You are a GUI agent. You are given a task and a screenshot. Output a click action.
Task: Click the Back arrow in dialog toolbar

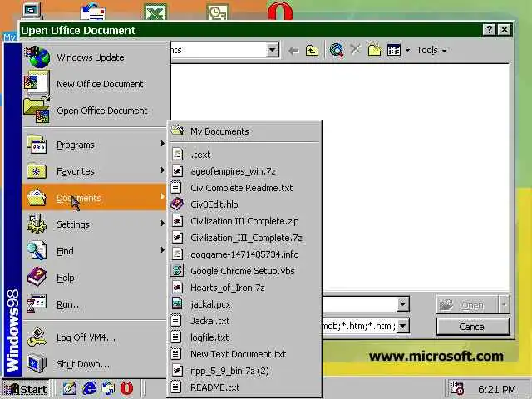(x=293, y=51)
